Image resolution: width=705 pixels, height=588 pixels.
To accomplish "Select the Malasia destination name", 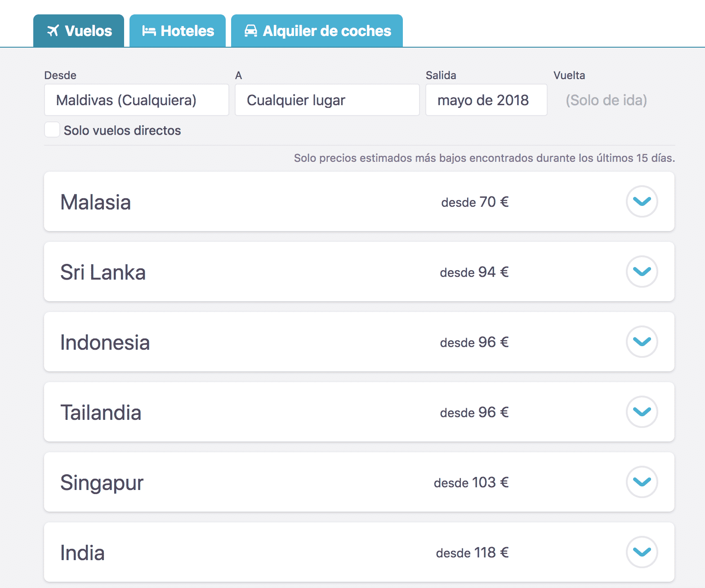I will [96, 202].
